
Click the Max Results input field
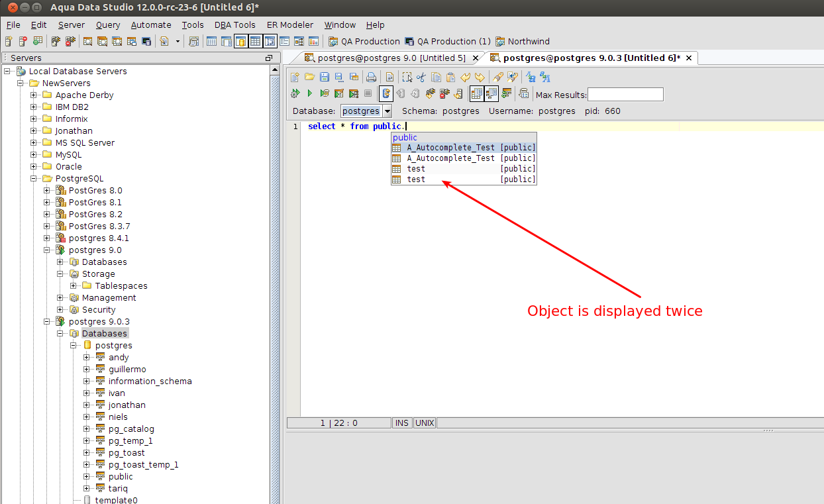click(625, 95)
